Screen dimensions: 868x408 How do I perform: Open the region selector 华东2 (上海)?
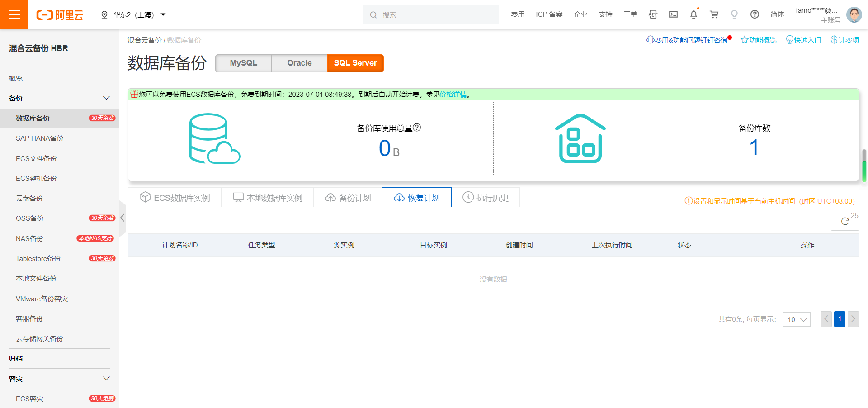click(x=133, y=15)
